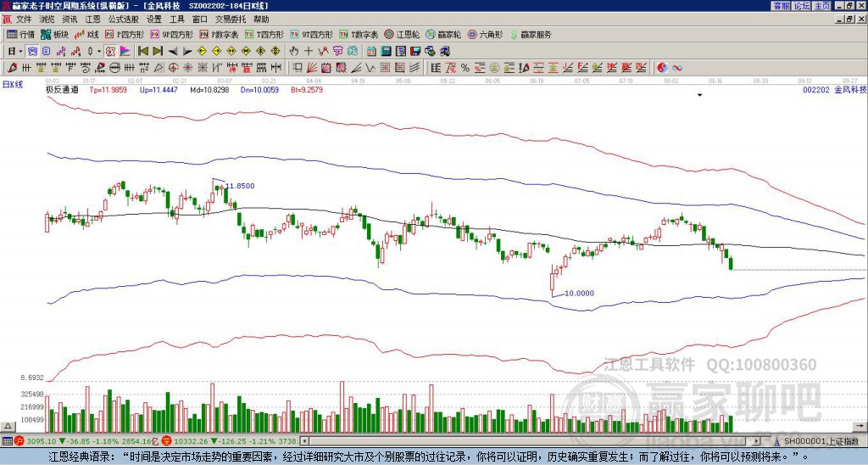Image resolution: width=868 pixels, height=465 pixels.
Task: Expand the 日 period dropdown
Action: [x=20, y=52]
